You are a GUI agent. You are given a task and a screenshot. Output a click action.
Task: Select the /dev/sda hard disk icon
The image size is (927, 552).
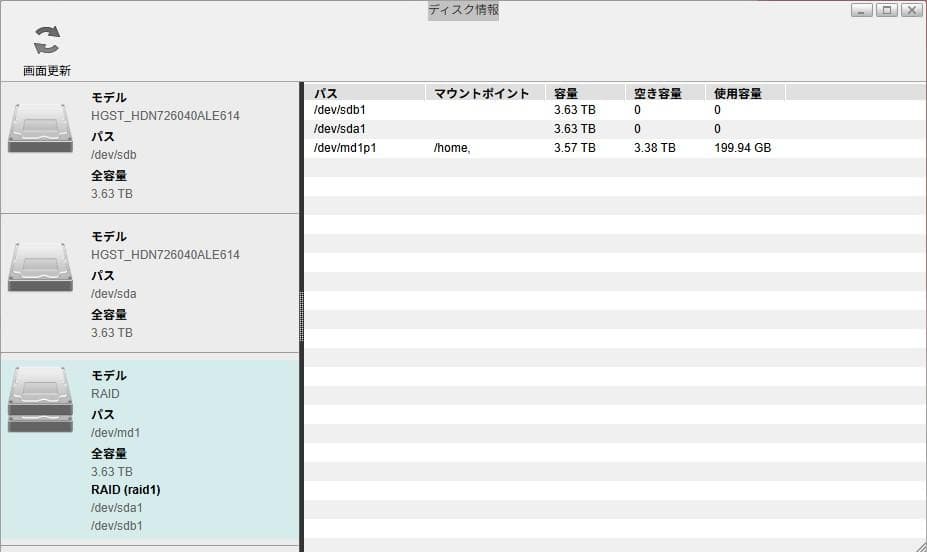(x=40, y=267)
